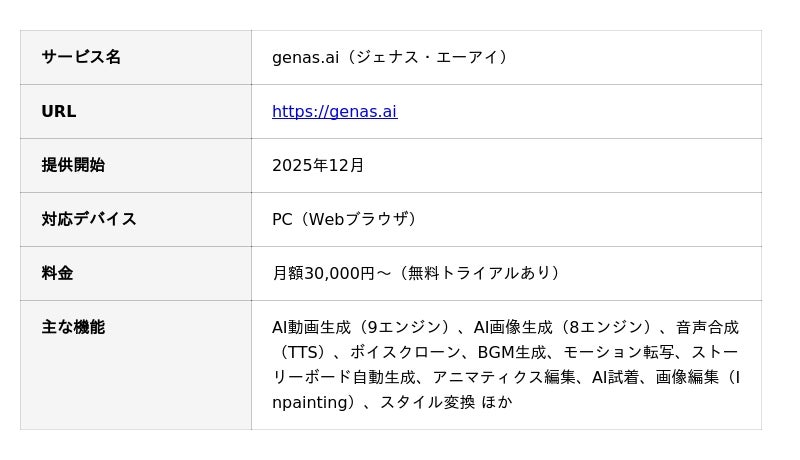Click the 音声合成 feature text
This screenshot has height=460, width=800.
pos(707,327)
